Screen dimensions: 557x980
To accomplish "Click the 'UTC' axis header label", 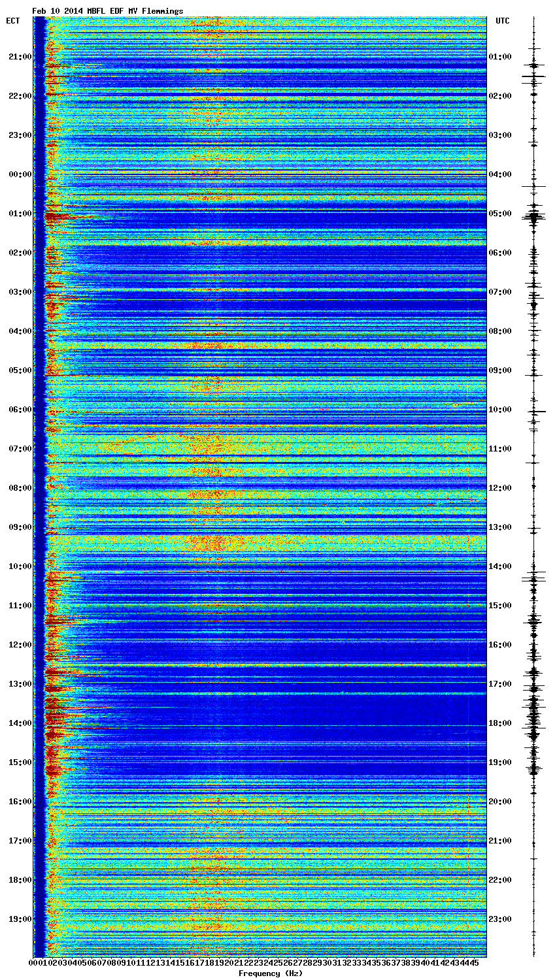I will coord(503,21).
